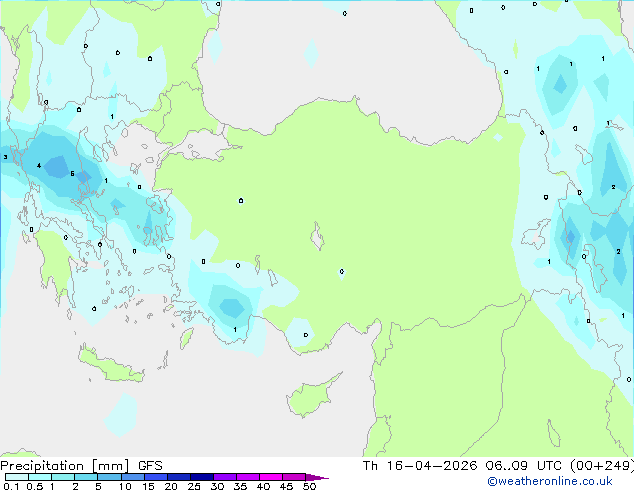Click the legend swatch between 25 and 30

point(202,477)
